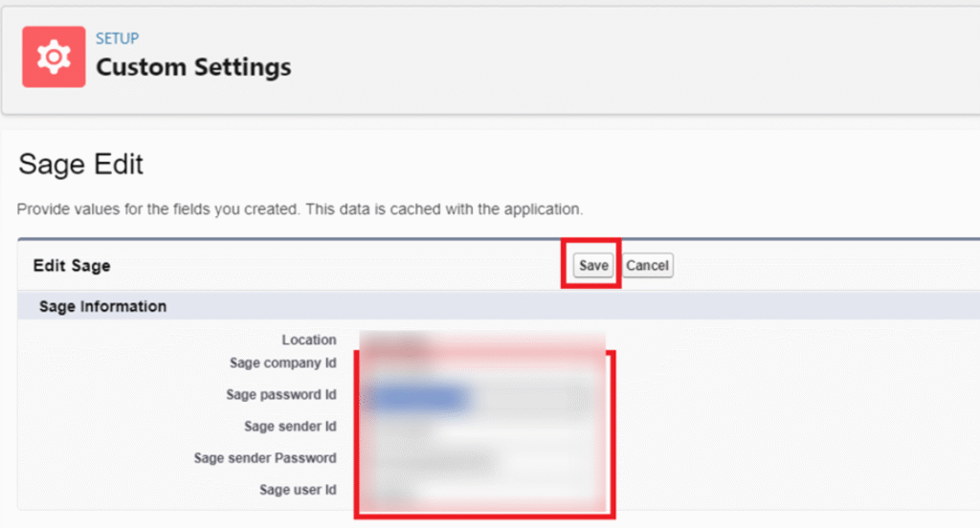The image size is (980, 528).
Task: Focus the Sage password Id input
Action: coord(479,395)
